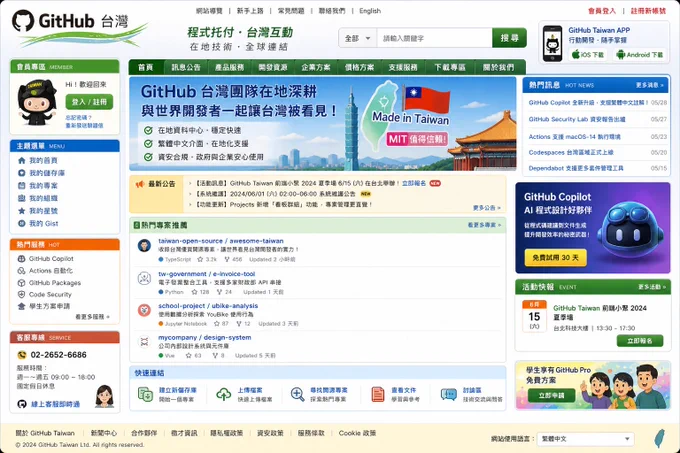The image size is (680, 453).
Task: Open the 訊息公告 navigation tab
Action: [x=186, y=67]
